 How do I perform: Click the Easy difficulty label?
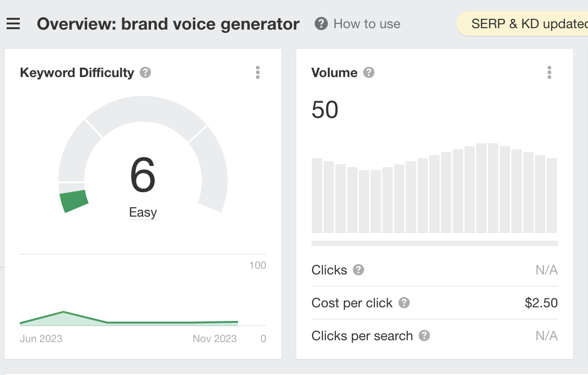click(143, 212)
